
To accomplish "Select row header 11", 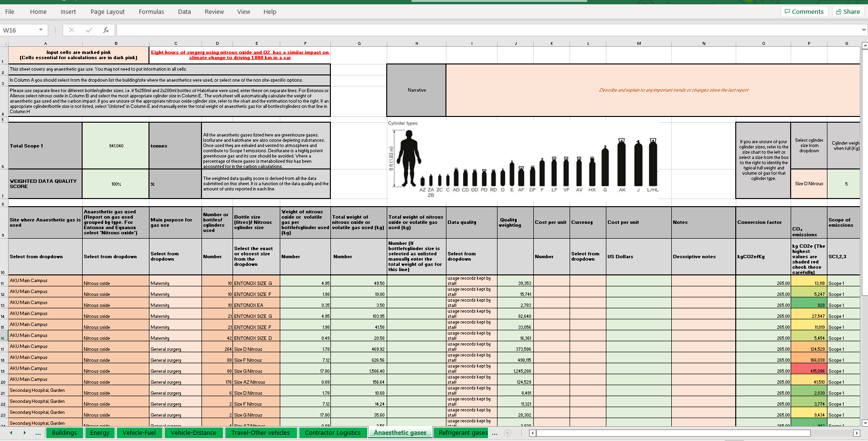I will tap(4, 281).
